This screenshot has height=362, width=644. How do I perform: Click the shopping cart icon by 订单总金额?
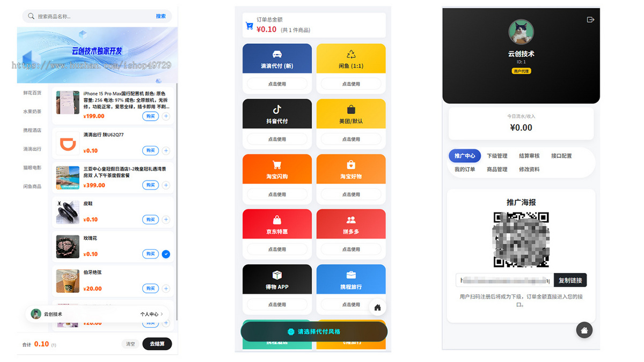250,25
